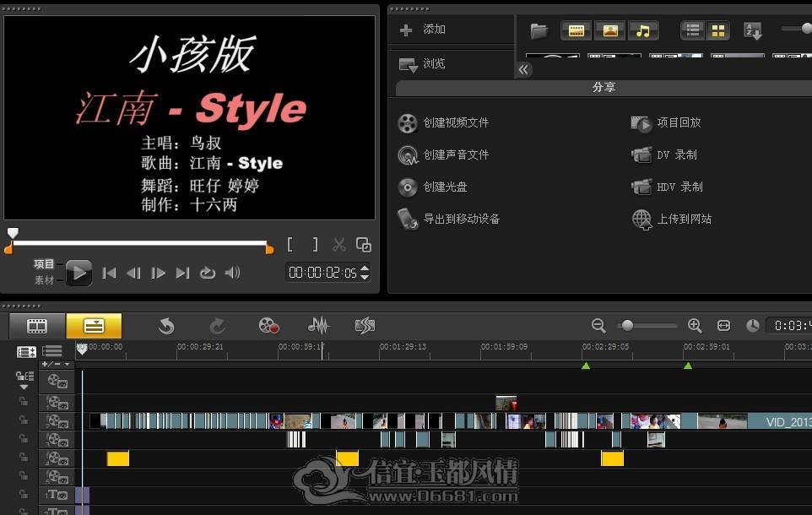This screenshot has width=812, height=515.
Task: Fit project in timeline window
Action: pos(723,325)
